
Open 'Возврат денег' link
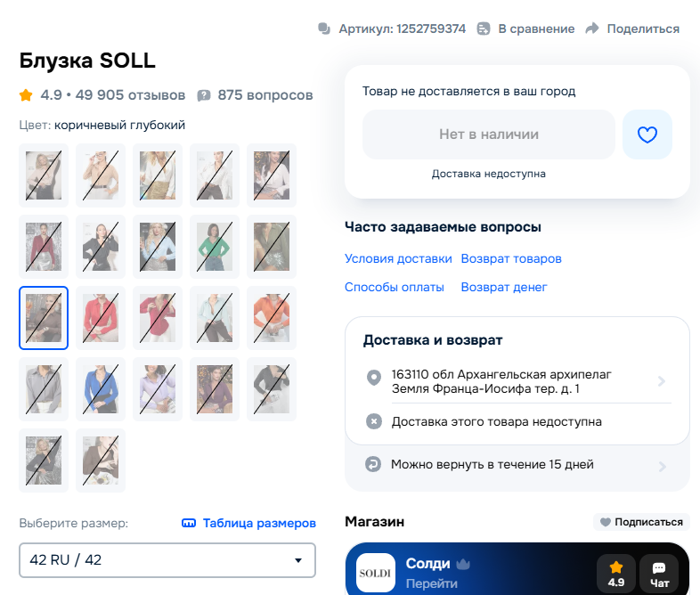[x=504, y=287]
